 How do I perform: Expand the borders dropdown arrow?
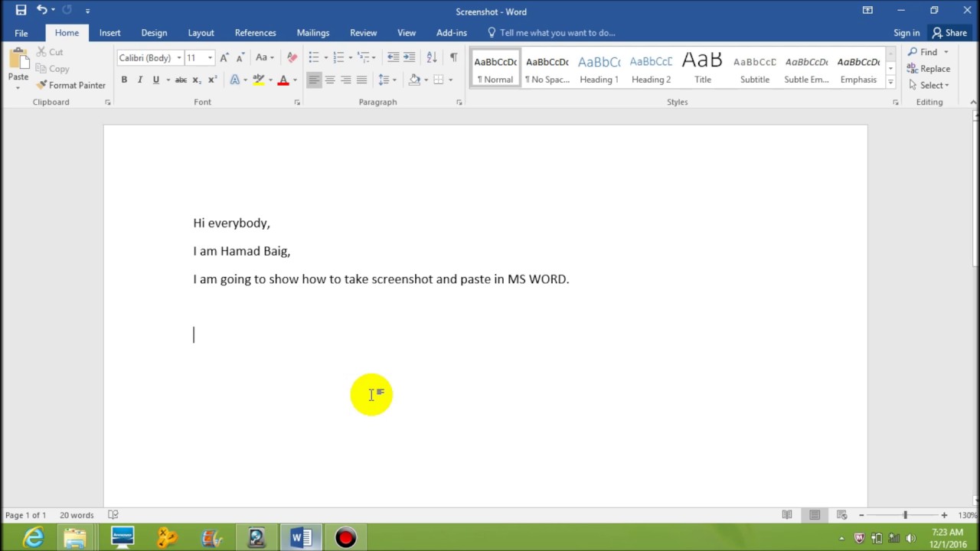[450, 80]
